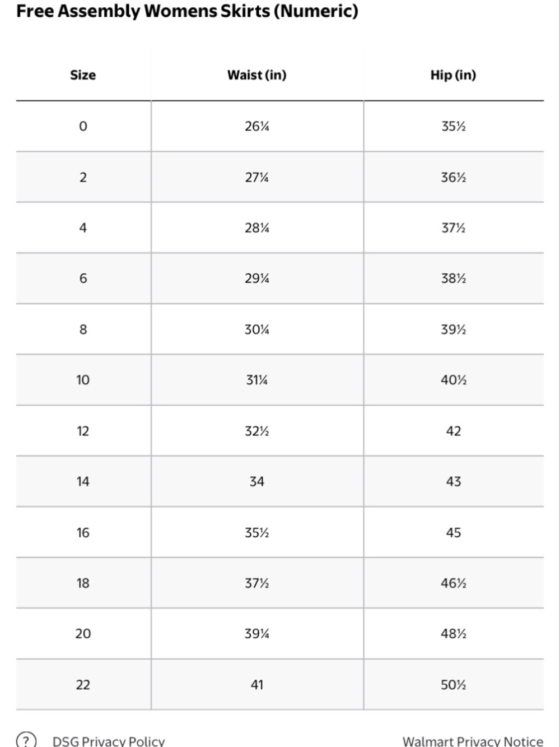Image resolution: width=560 pixels, height=747 pixels.
Task: Click the size 12 row cell
Action: (x=83, y=431)
